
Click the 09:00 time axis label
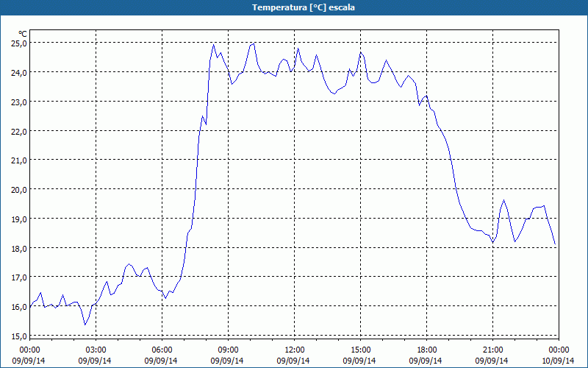click(x=229, y=350)
